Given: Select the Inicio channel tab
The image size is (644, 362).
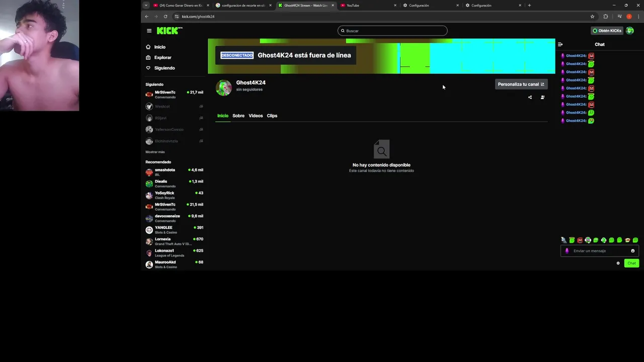Looking at the screenshot, I should (x=223, y=116).
